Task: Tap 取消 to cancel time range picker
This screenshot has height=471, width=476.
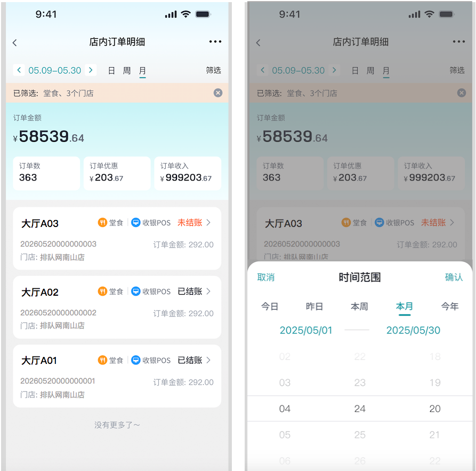Action: tap(266, 277)
